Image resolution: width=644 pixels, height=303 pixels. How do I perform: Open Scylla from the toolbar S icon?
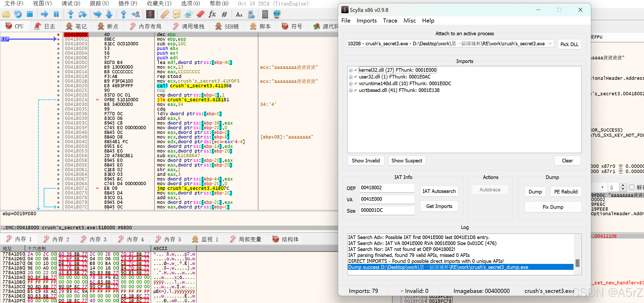150,14
